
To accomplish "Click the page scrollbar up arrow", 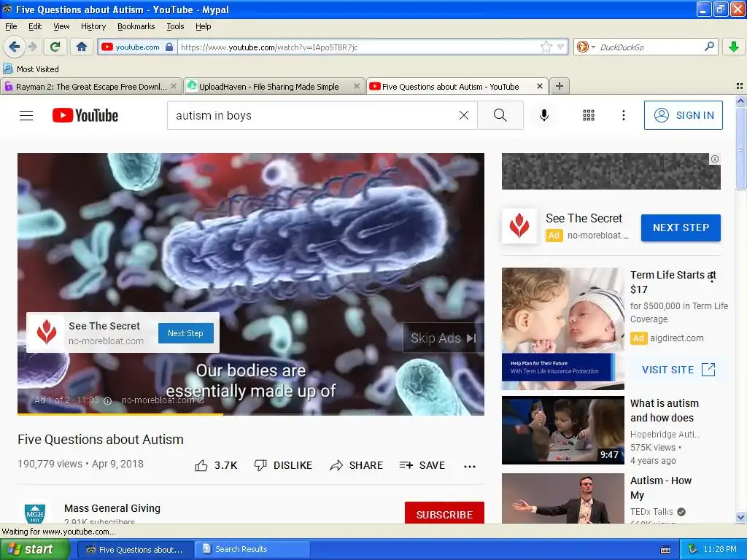I will coord(740,101).
